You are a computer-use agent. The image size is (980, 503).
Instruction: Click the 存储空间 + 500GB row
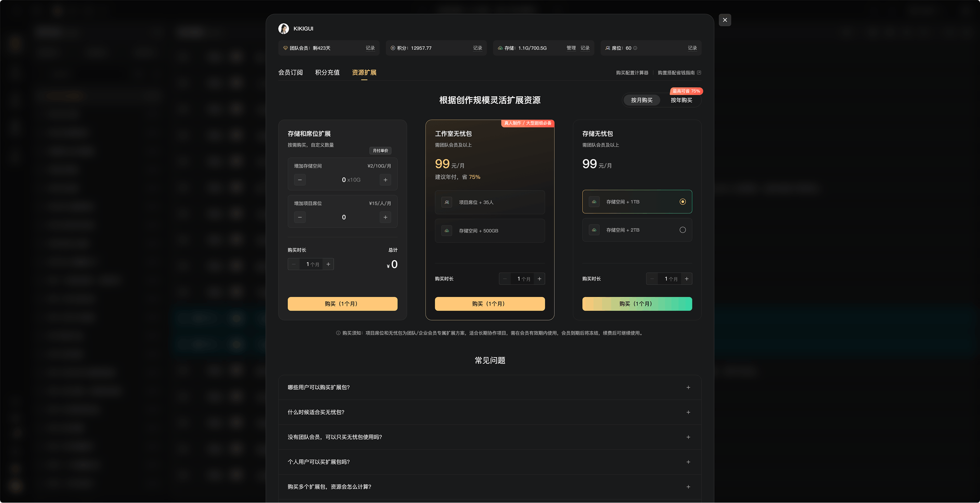[x=490, y=231]
